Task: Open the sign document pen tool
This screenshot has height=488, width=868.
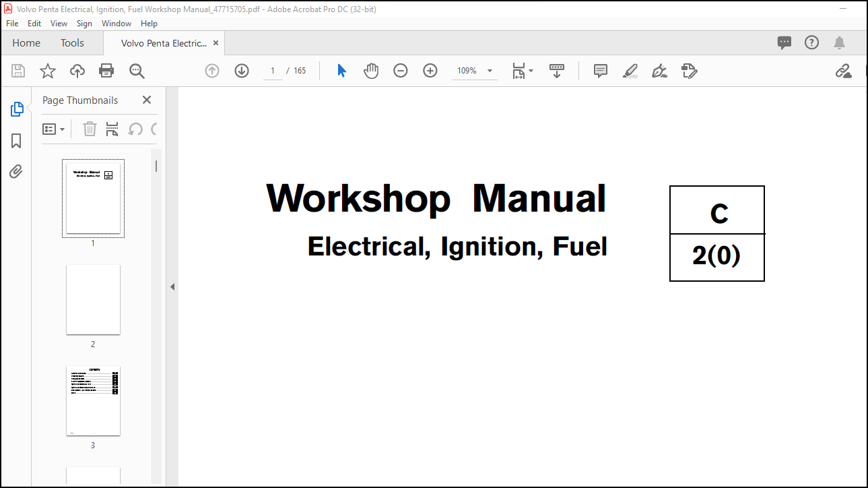Action: point(660,71)
